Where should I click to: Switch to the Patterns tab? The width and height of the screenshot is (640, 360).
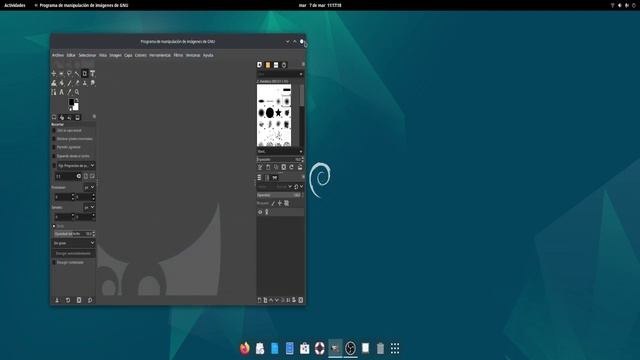tap(268, 65)
